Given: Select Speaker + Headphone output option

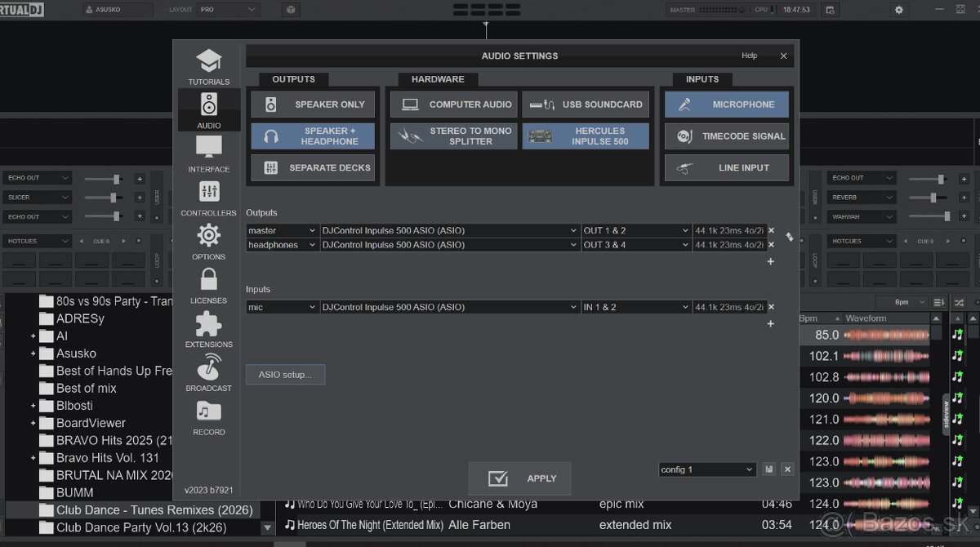Looking at the screenshot, I should pos(313,136).
